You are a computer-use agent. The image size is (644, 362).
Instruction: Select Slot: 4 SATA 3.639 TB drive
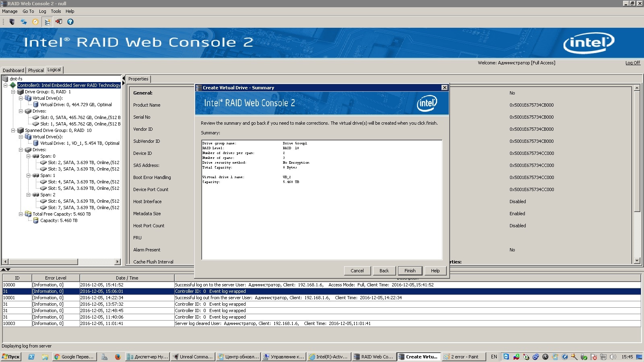coord(80,182)
